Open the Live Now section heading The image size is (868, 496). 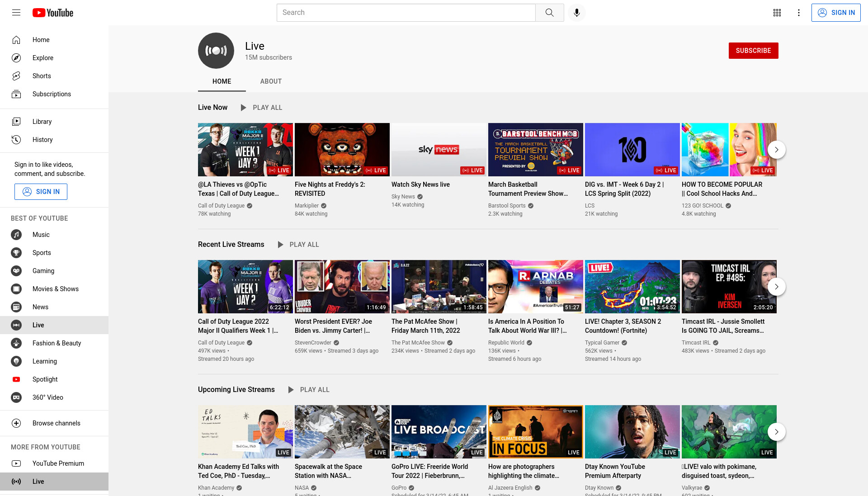tap(212, 108)
